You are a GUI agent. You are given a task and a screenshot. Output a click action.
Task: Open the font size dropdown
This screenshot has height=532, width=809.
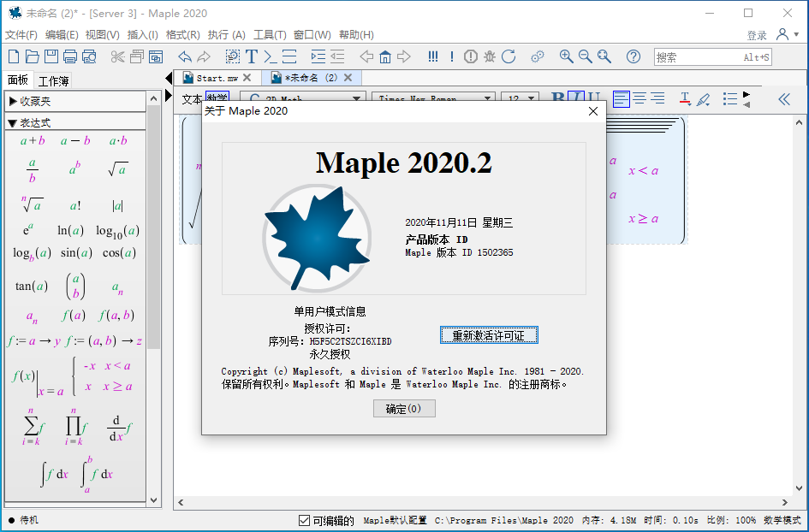point(530,98)
